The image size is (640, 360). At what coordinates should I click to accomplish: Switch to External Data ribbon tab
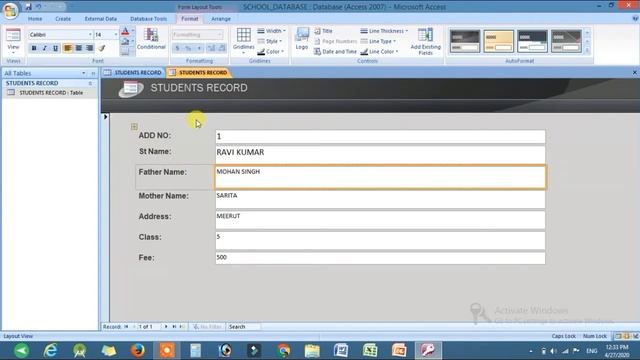tap(100, 19)
